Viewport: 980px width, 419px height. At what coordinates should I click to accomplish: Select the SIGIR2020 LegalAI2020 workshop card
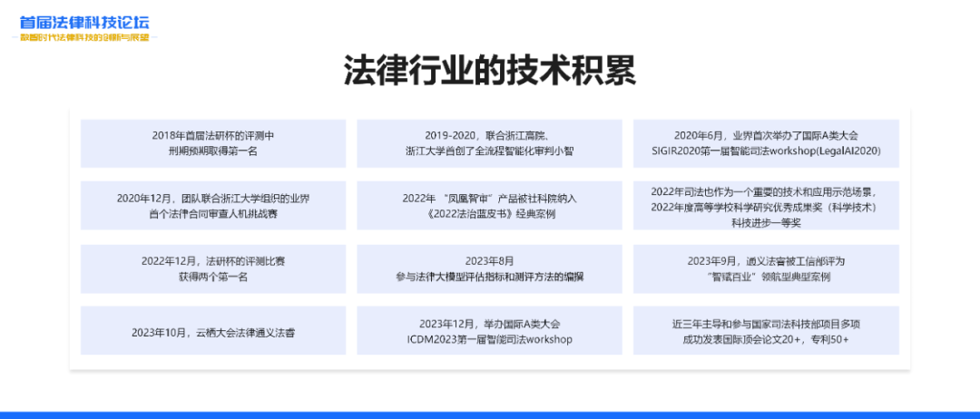(766, 143)
